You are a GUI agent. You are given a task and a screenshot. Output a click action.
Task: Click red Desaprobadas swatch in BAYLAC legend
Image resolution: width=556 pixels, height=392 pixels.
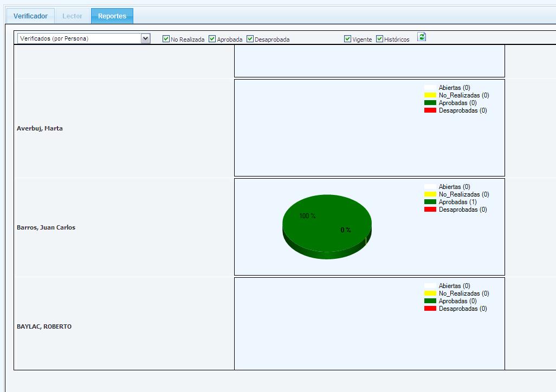click(430, 309)
